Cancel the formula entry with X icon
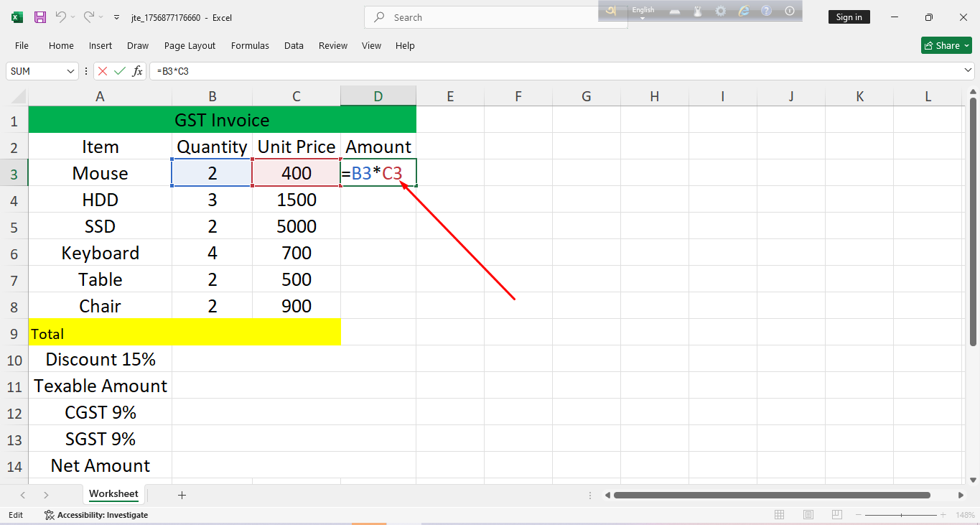The image size is (980, 525). pyautogui.click(x=103, y=71)
